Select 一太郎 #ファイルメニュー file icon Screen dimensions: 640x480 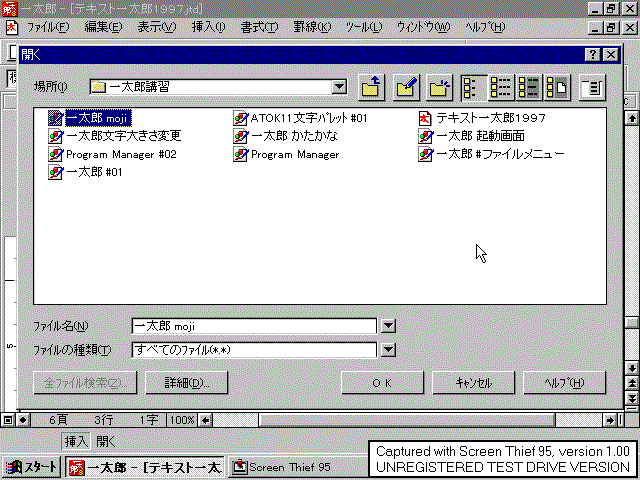click(426, 154)
